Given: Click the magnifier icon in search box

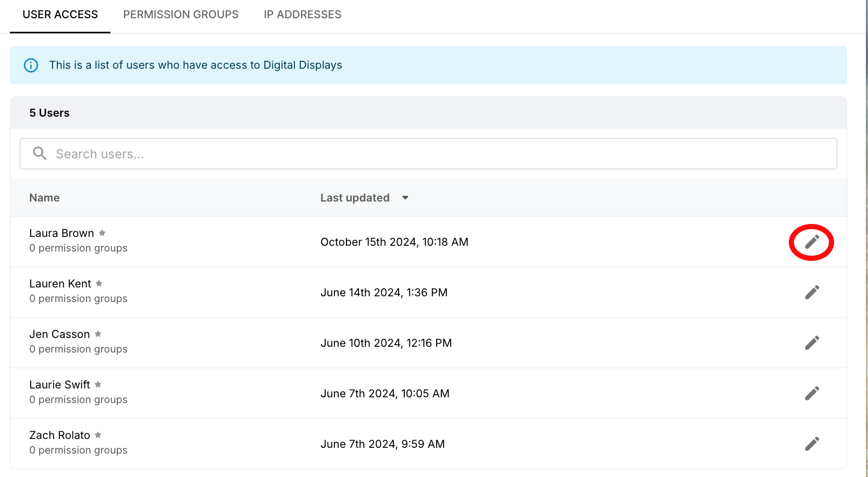Looking at the screenshot, I should click(x=40, y=153).
